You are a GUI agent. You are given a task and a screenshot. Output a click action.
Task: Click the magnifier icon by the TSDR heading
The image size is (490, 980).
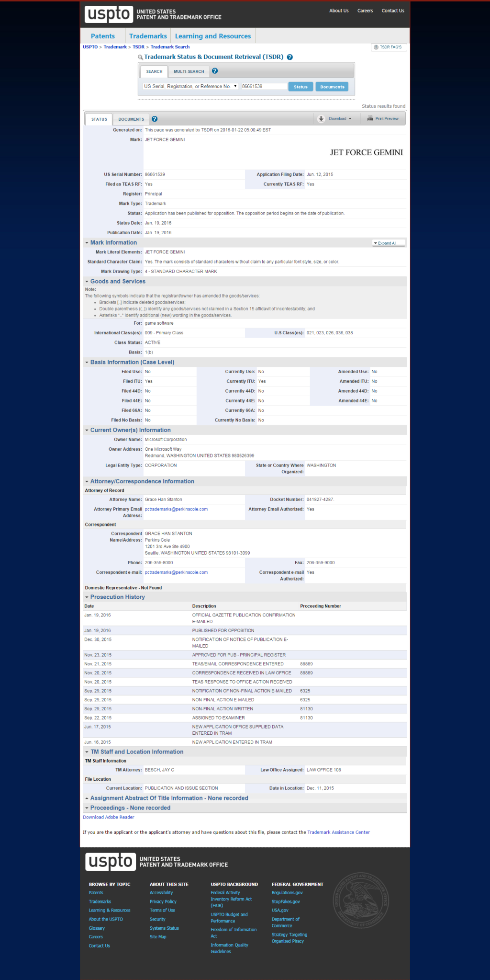point(140,57)
